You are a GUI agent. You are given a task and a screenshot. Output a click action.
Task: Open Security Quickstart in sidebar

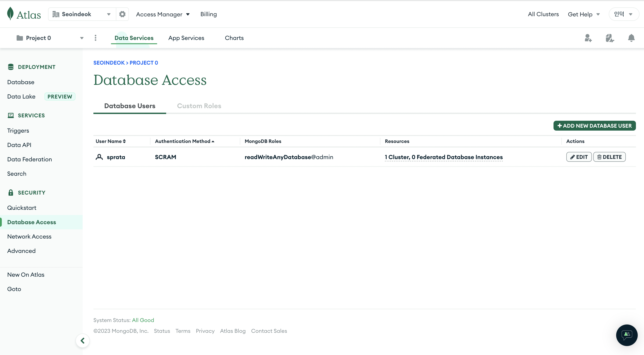pyautogui.click(x=22, y=208)
